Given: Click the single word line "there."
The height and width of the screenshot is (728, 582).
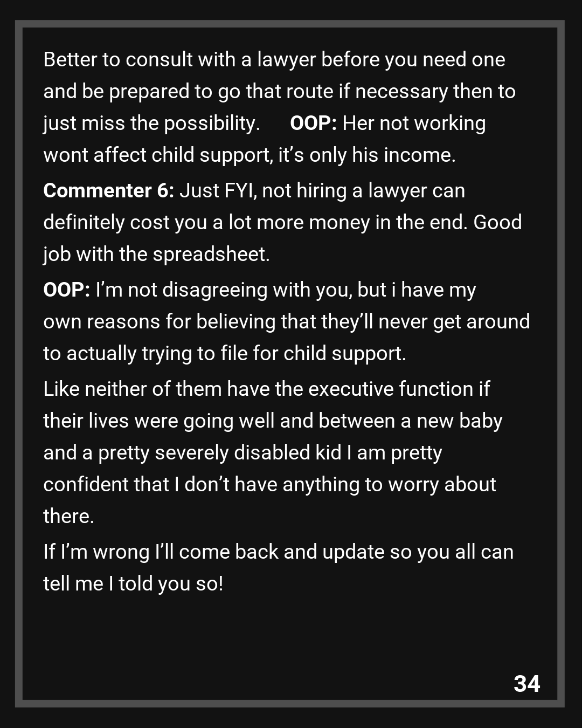Looking at the screenshot, I should pyautogui.click(x=68, y=516).
